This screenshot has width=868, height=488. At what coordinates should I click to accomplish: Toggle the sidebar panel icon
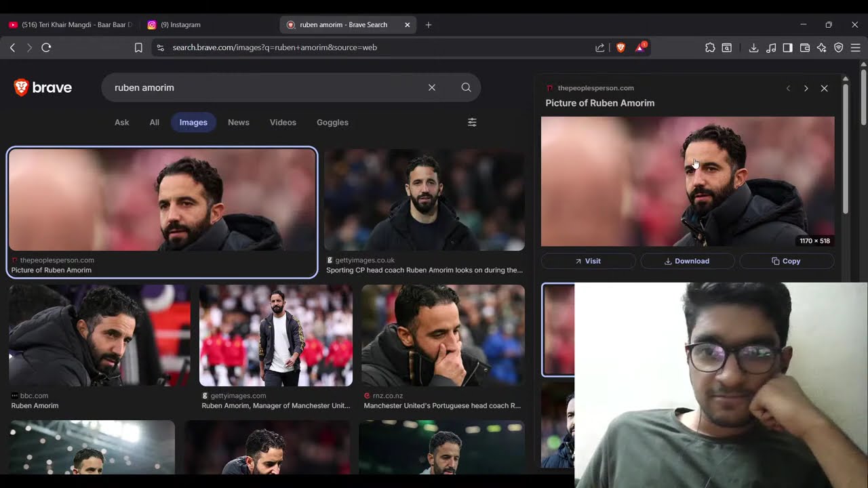[x=788, y=47]
